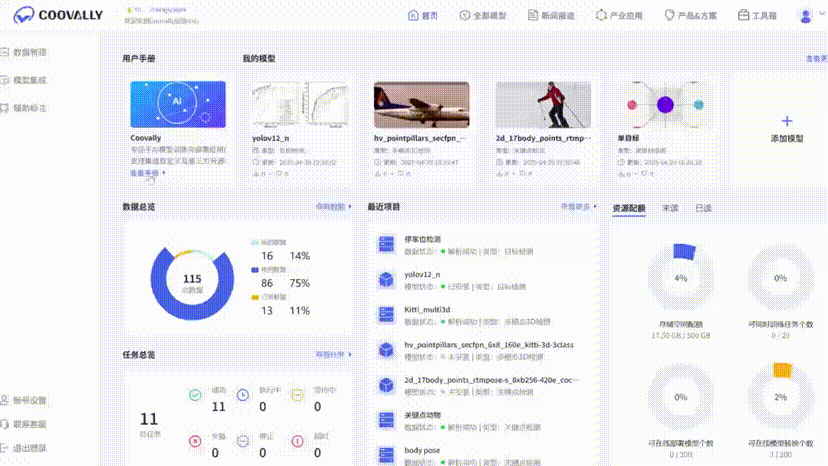Open the Coovally user manual thumbnail
Viewport: 828px width, 466px height.
pos(178,104)
